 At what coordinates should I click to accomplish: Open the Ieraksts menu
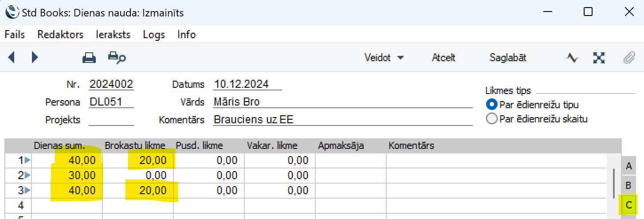(113, 35)
